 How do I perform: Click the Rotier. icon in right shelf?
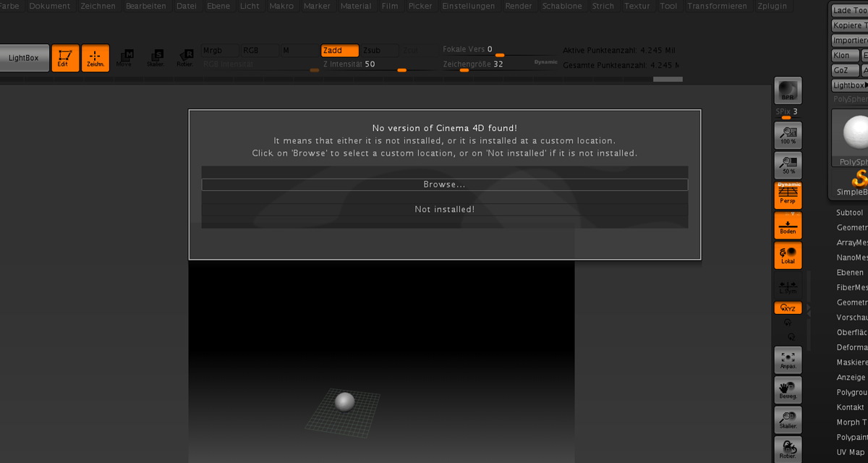(x=788, y=450)
